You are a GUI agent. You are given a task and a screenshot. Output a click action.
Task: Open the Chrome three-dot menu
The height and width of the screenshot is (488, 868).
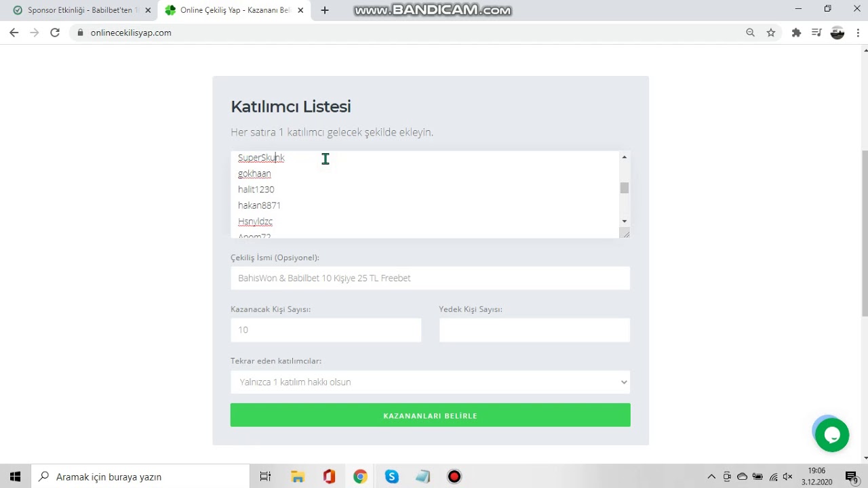858,33
